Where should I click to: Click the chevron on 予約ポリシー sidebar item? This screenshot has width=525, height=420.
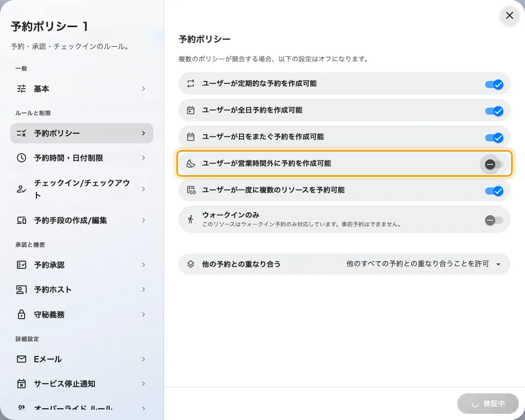click(144, 133)
